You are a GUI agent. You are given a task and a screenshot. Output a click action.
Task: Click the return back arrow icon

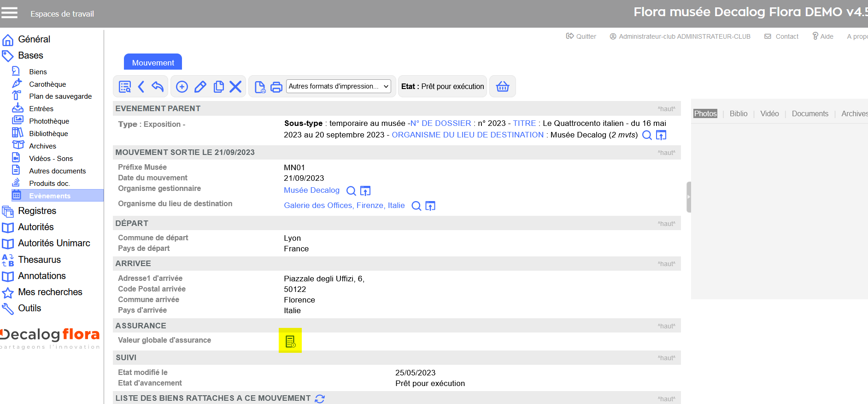coord(158,87)
